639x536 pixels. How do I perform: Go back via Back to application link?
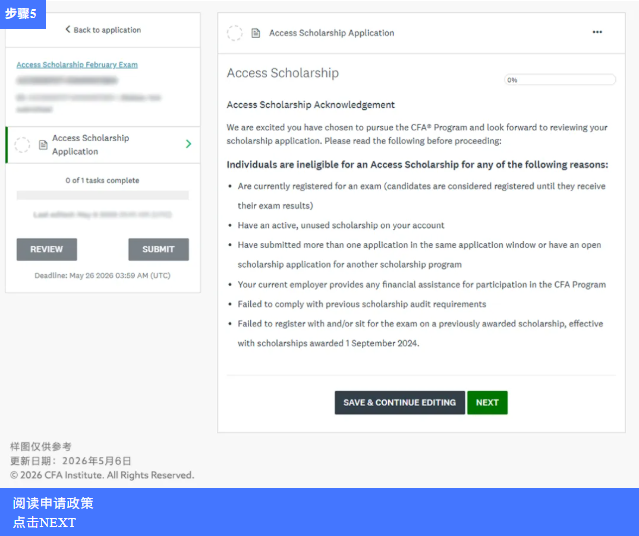click(103, 30)
